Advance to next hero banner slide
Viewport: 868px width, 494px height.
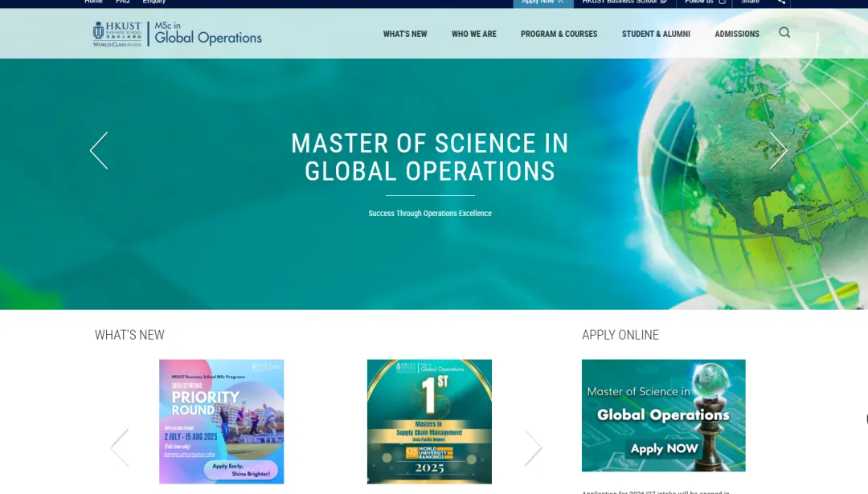click(778, 150)
